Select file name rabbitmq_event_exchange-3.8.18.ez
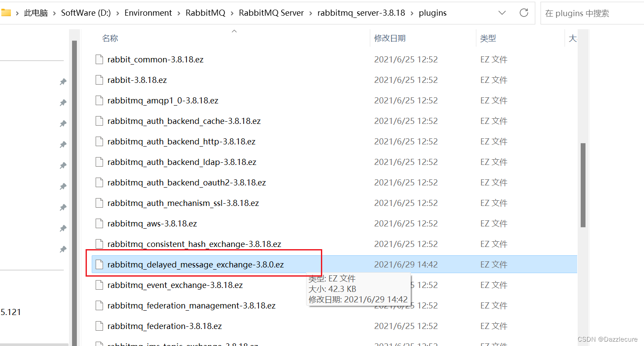 coord(175,285)
